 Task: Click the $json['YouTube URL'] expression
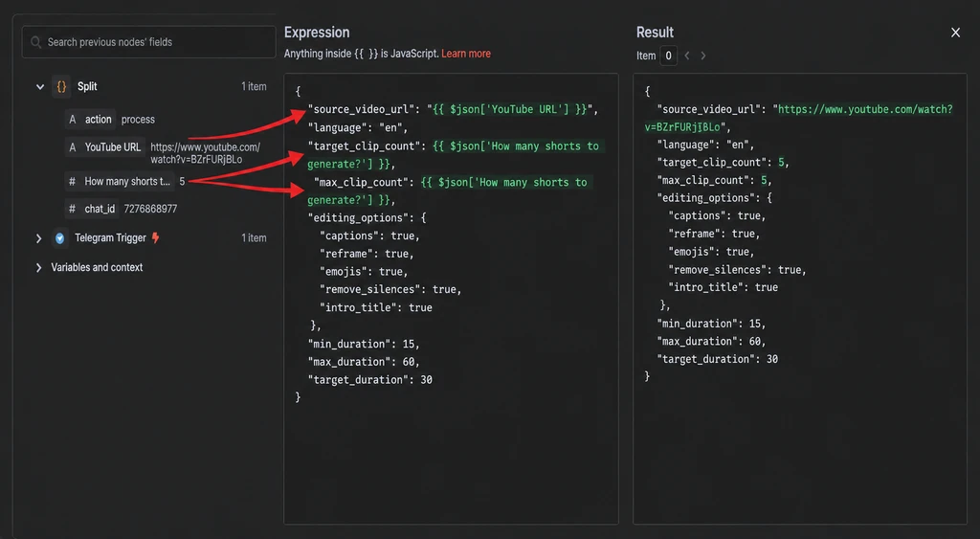510,109
